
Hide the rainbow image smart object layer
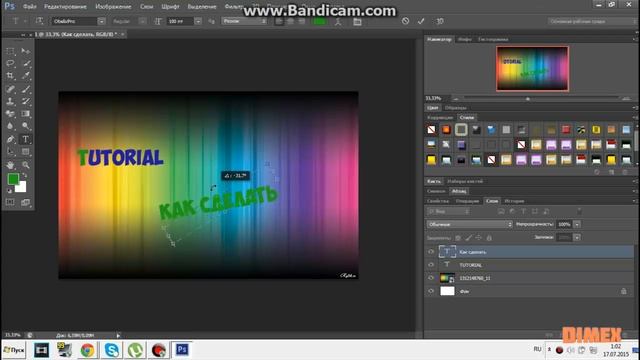[431, 278]
